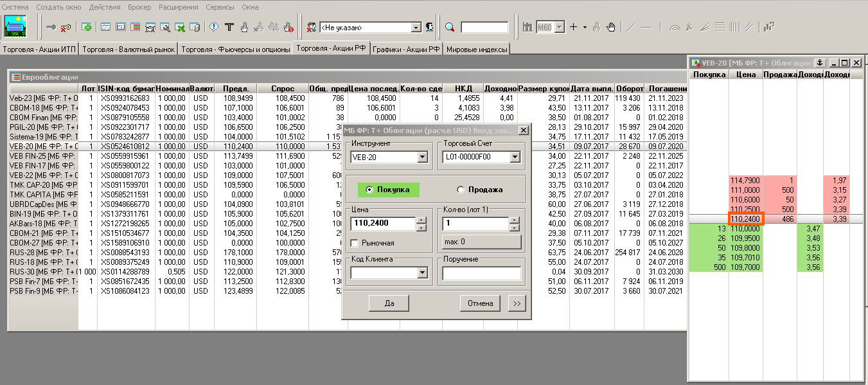Screen dimensions: 868x385
Task: Switch to Торговля - Валютный рынок tab
Action: point(129,49)
